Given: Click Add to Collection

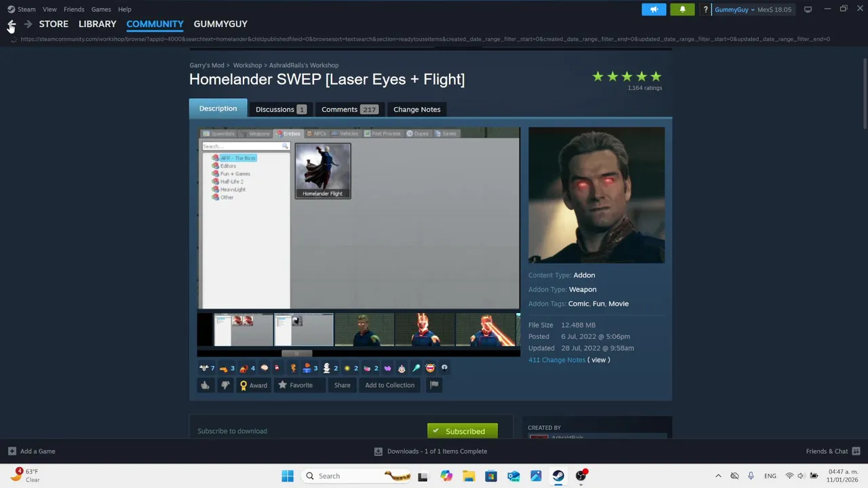Looking at the screenshot, I should pos(390,385).
